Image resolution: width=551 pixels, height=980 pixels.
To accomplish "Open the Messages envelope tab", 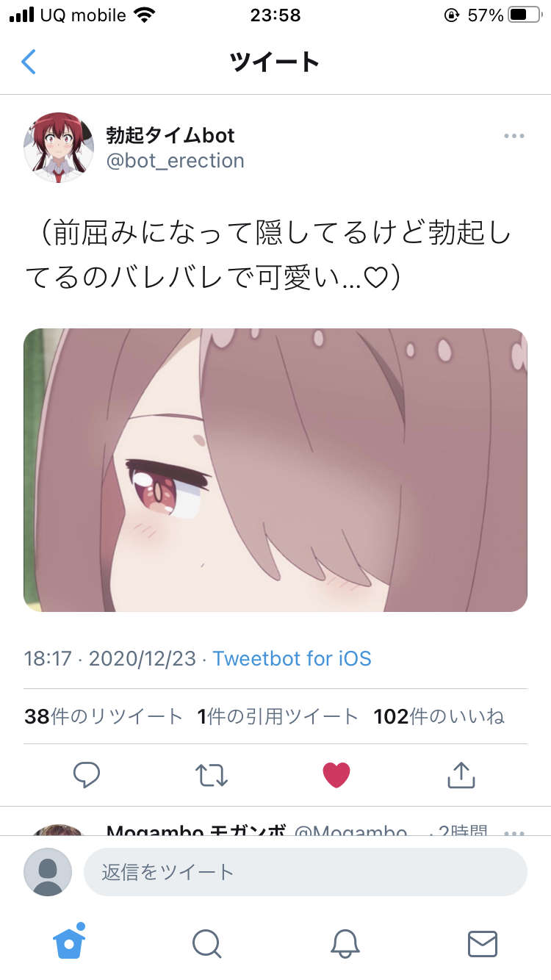I will (483, 943).
